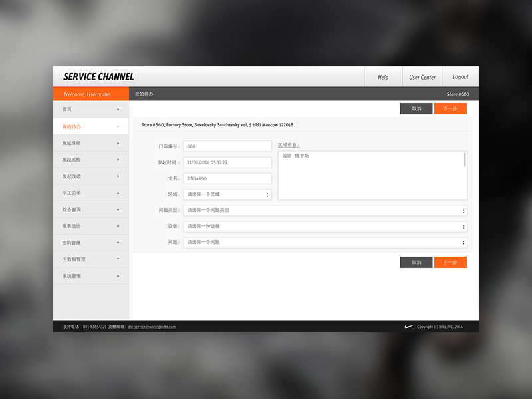Click the 取消 button at the top
The height and width of the screenshot is (399, 532).
[416, 108]
